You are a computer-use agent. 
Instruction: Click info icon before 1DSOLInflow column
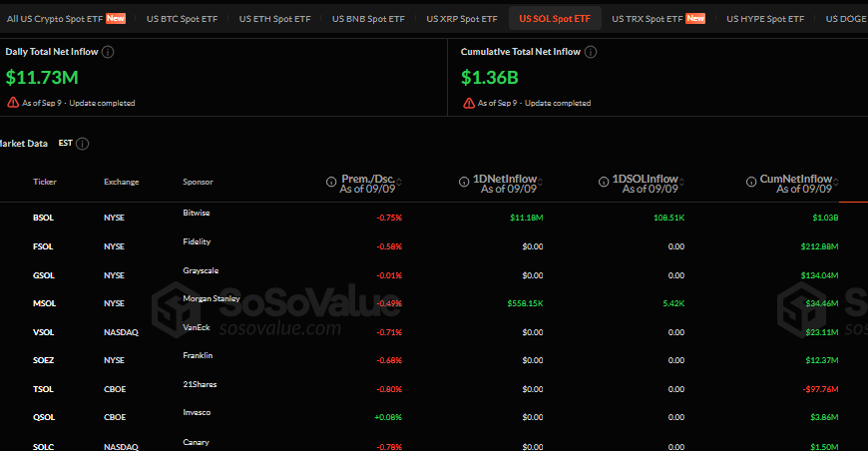click(604, 182)
